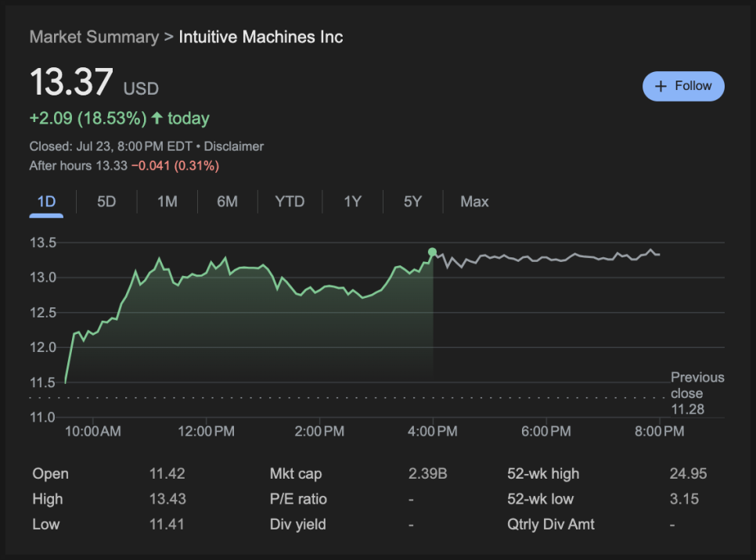Switch to the 5D time range tab

point(106,202)
